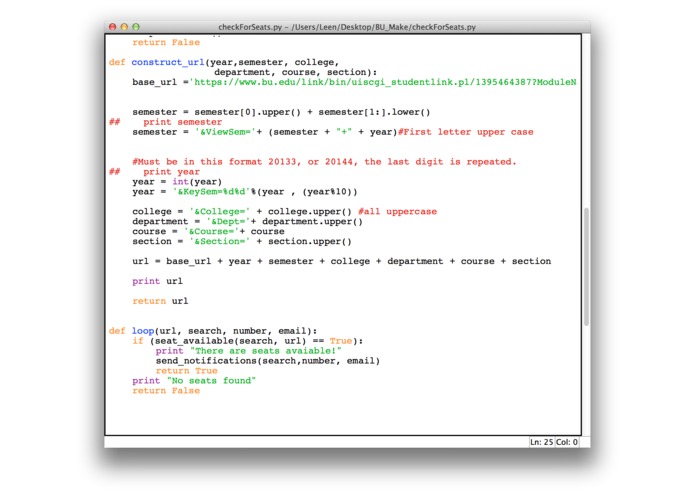Click the vertical scrollbar thumb
695x494 pixels.
(x=586, y=267)
